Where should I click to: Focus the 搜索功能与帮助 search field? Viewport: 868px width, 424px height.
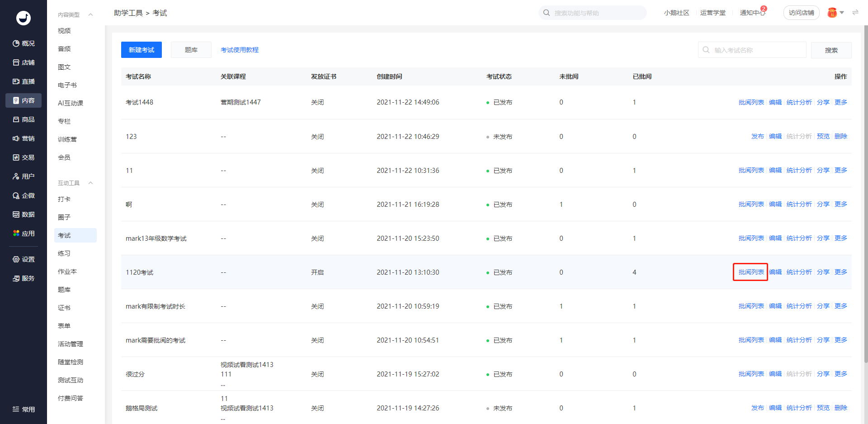point(593,13)
